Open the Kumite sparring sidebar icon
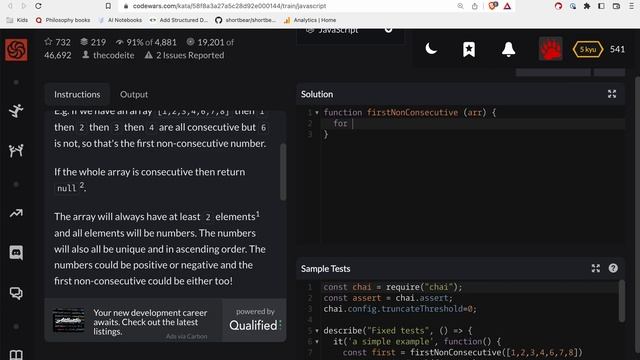This screenshot has width=640, height=360. (x=16, y=151)
